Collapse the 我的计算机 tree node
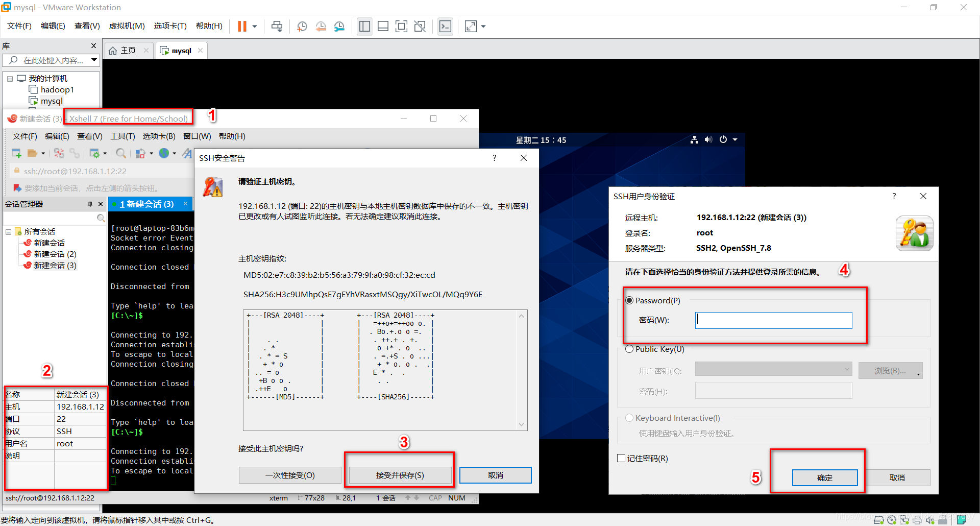The width and height of the screenshot is (980, 526). 10,79
